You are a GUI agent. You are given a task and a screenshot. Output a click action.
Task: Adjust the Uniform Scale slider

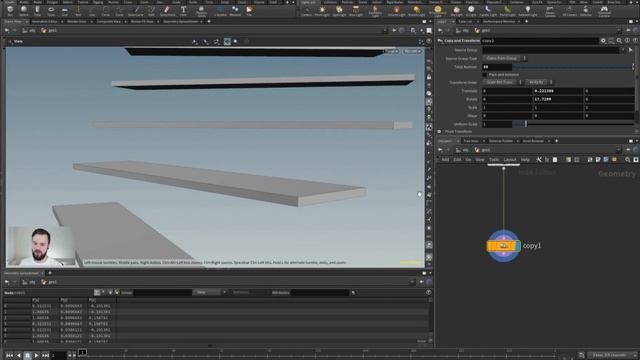(573, 124)
